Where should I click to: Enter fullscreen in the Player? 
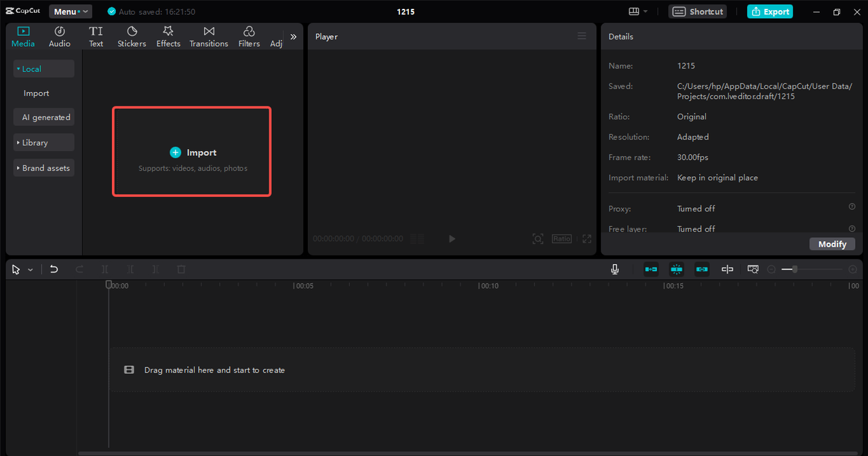[x=587, y=239]
